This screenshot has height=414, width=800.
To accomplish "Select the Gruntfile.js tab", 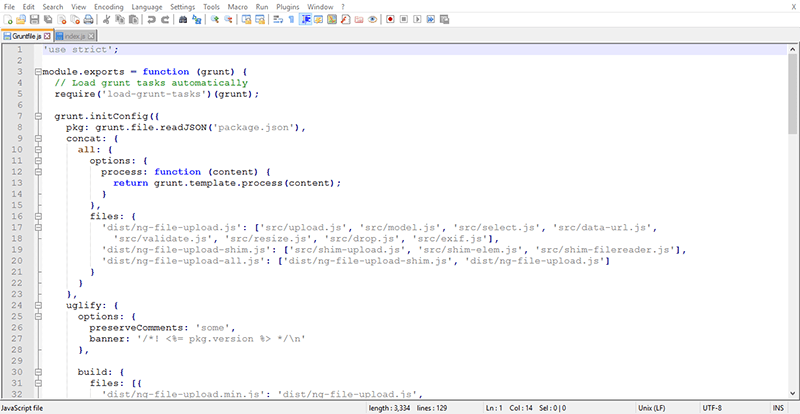I will (x=27, y=36).
